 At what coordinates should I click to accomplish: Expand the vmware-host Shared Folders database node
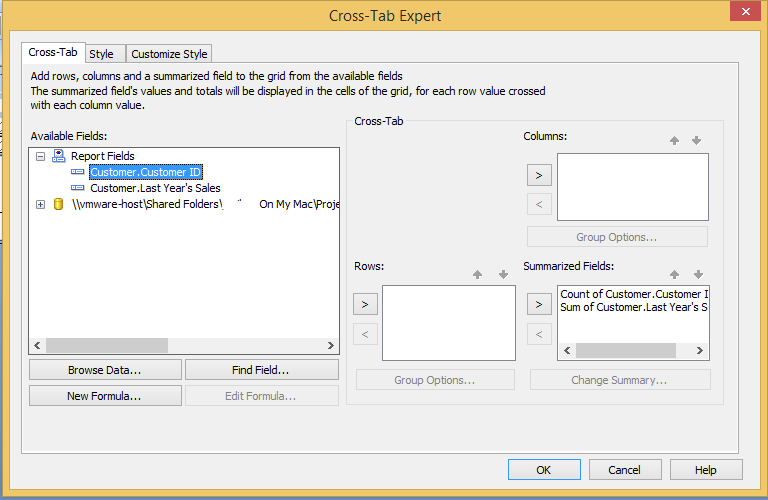click(x=40, y=204)
